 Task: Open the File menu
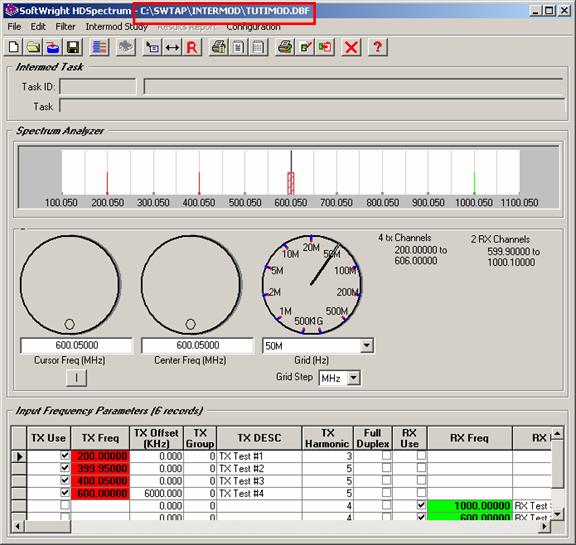pyautogui.click(x=14, y=27)
